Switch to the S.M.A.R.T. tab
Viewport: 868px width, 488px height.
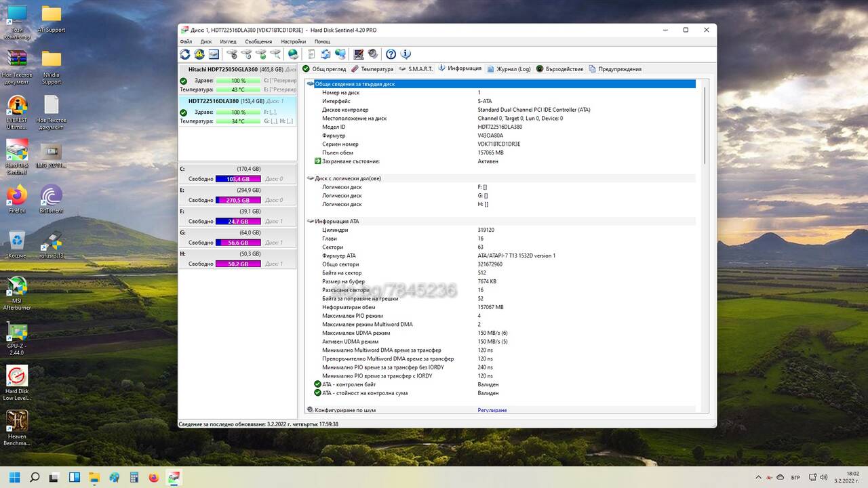pos(416,68)
